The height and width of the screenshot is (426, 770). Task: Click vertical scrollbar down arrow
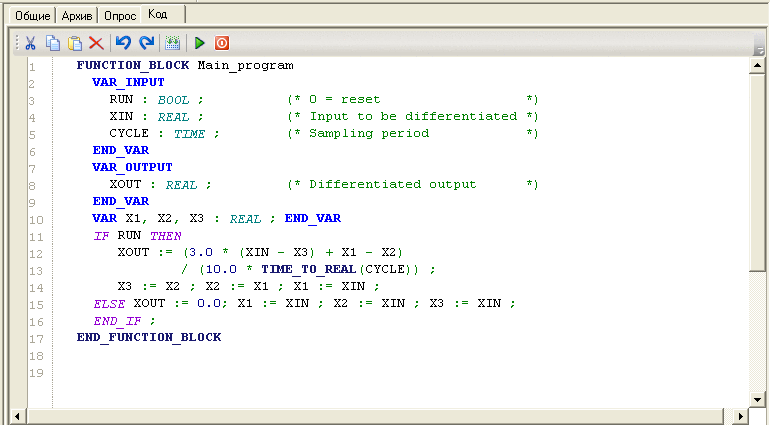757,399
